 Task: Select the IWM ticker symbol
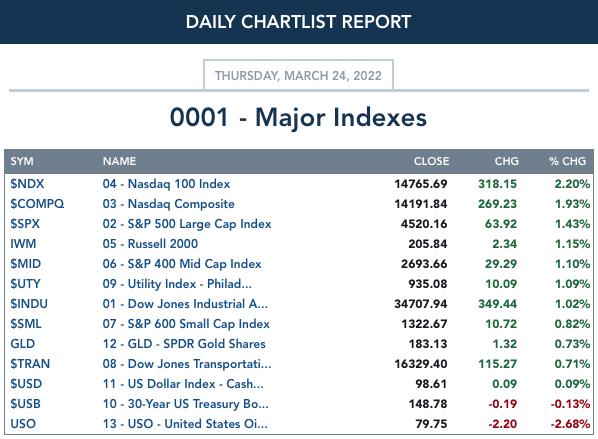click(23, 244)
